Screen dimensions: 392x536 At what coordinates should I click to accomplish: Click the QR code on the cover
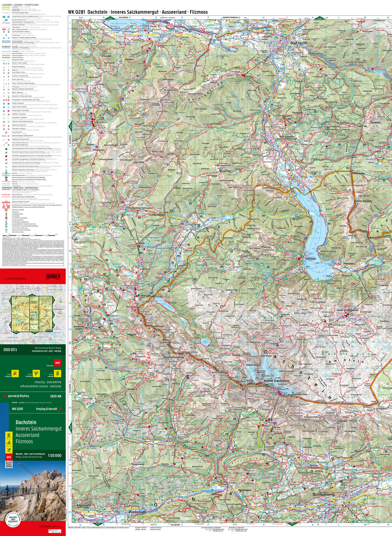click(9, 465)
